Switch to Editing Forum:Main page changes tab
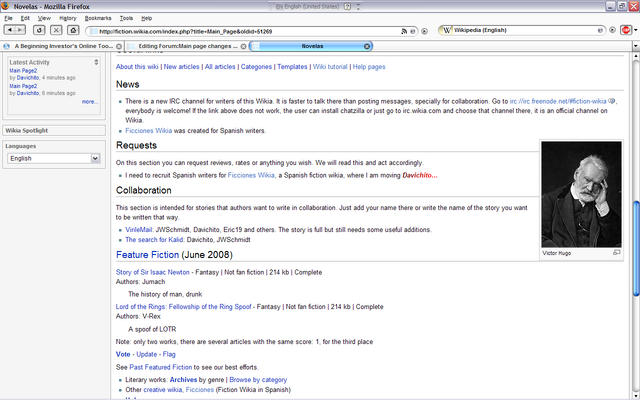 [x=188, y=46]
